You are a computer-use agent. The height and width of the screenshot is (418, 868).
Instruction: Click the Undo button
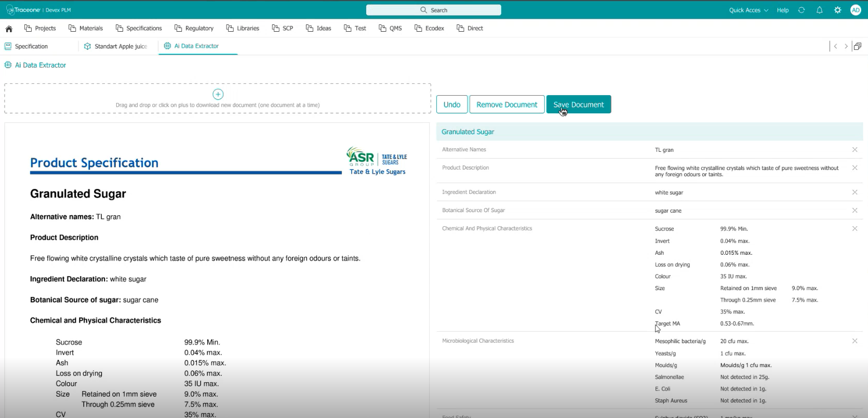pos(451,104)
